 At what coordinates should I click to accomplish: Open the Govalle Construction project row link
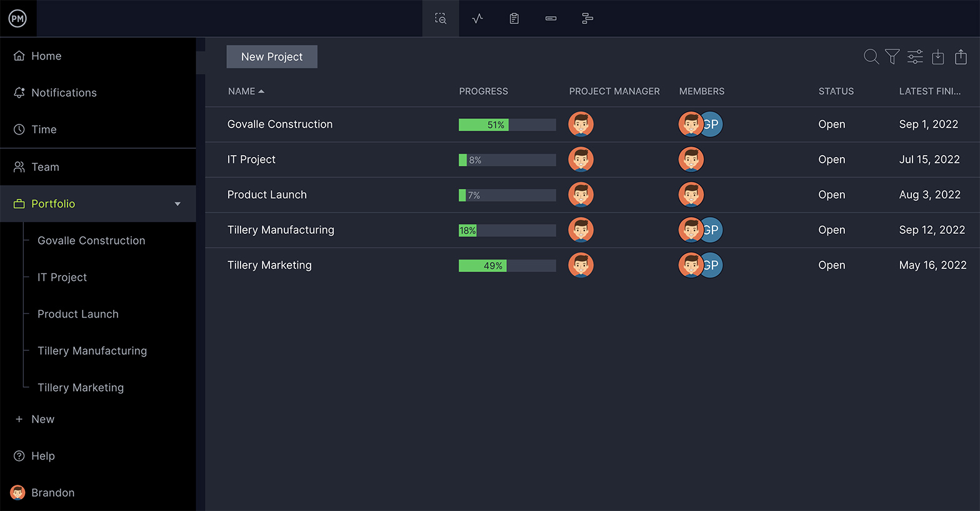coord(280,124)
